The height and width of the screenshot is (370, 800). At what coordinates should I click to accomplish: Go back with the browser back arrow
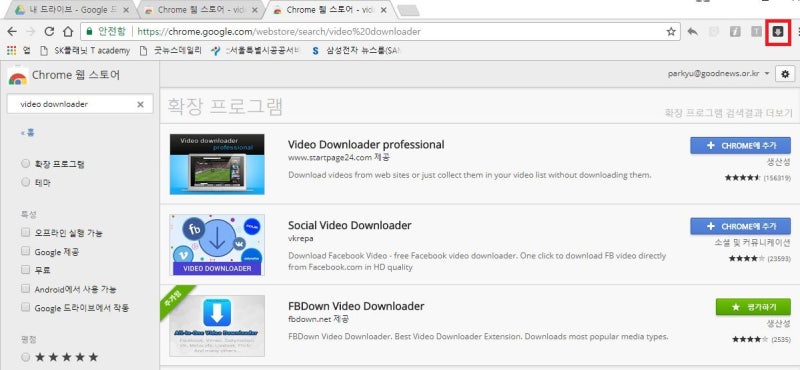point(12,32)
